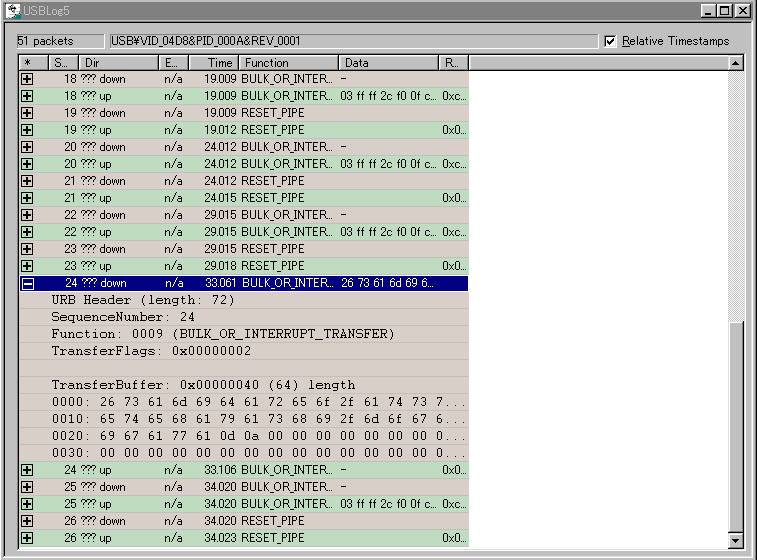Expand packet 25 down row

(27, 487)
